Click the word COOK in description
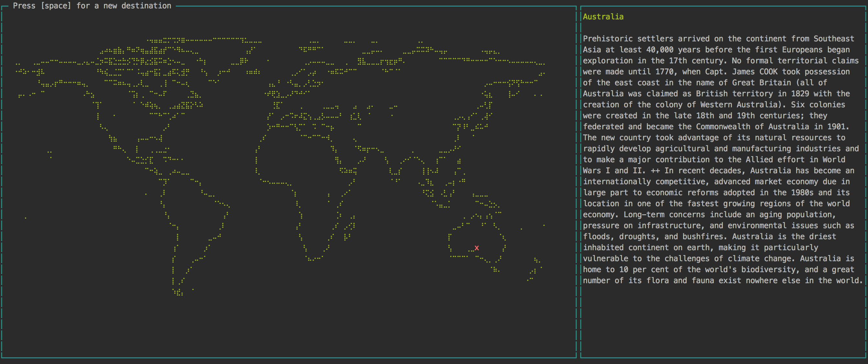Image resolution: width=868 pixels, height=364 pixels. click(x=768, y=72)
